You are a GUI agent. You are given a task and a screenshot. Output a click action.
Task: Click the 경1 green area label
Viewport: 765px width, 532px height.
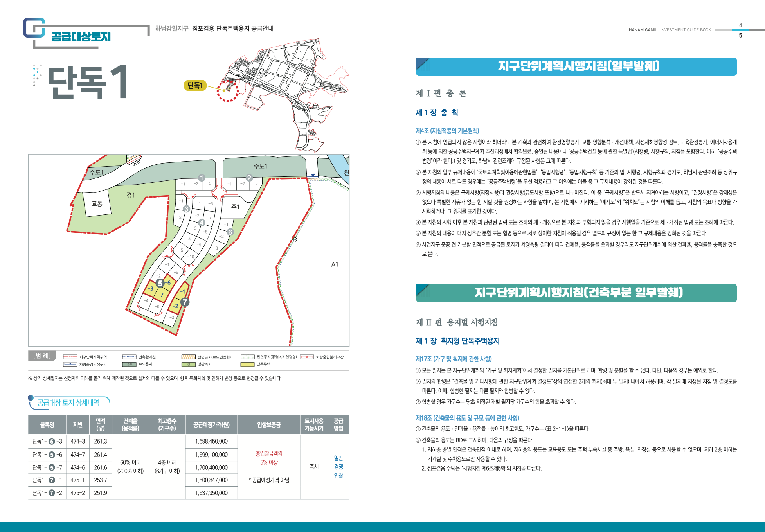point(131,195)
